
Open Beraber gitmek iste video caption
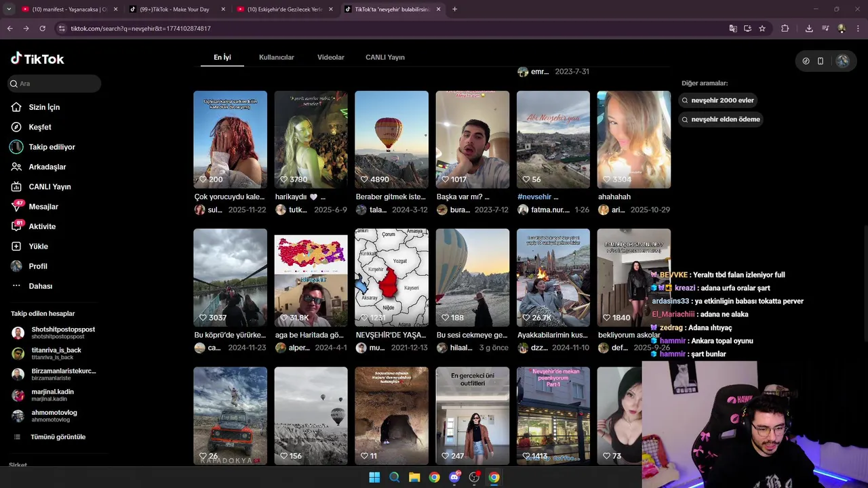pos(391,197)
